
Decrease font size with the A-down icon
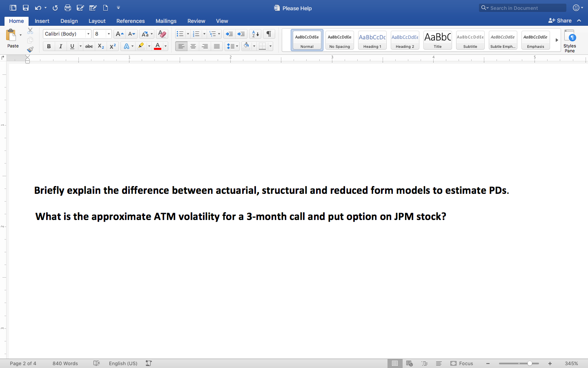tap(131, 34)
